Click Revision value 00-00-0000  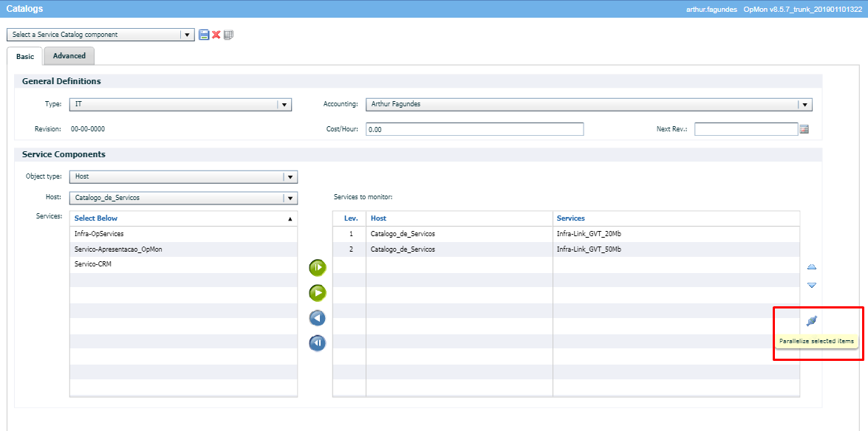[87, 129]
